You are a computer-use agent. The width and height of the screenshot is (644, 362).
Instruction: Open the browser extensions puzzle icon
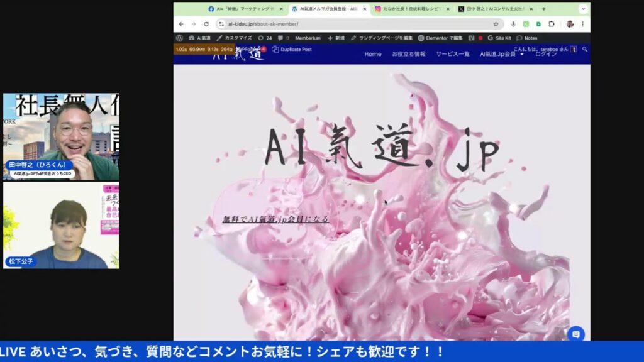pos(552,24)
